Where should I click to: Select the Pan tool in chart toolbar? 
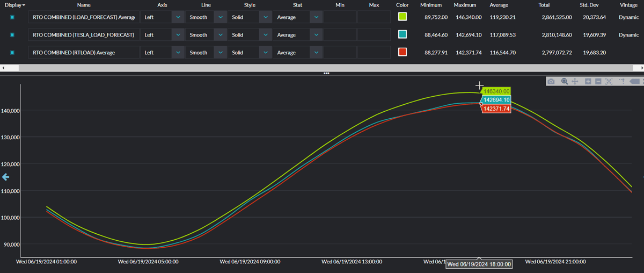pos(575,81)
